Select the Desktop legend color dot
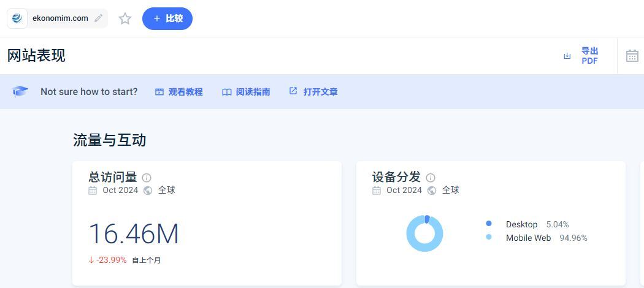644x288 pixels. 488,224
